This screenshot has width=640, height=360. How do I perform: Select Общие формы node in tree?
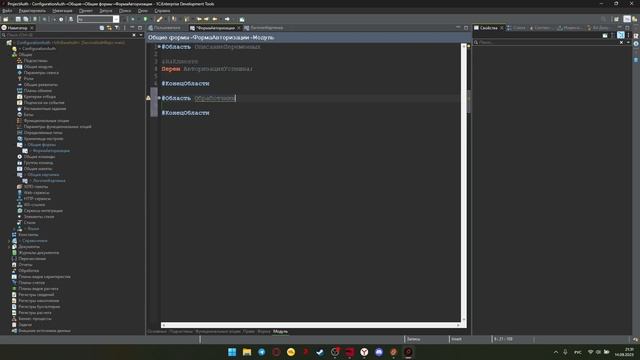click(42, 144)
